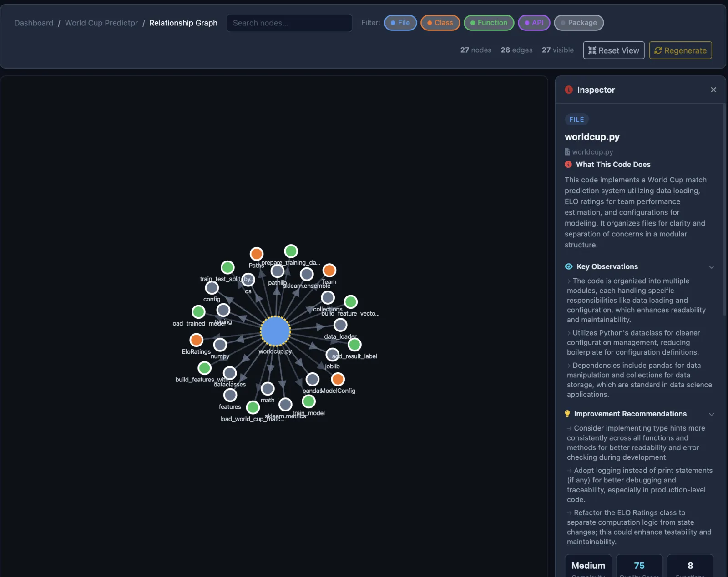
Task: Select the pathlib package node
Action: tap(278, 271)
